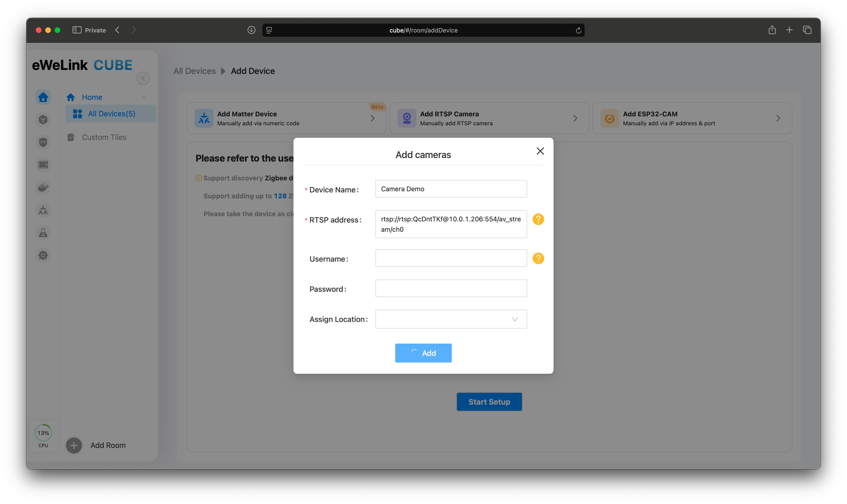
Task: Toggle the Safari sidebar panel
Action: (x=77, y=30)
